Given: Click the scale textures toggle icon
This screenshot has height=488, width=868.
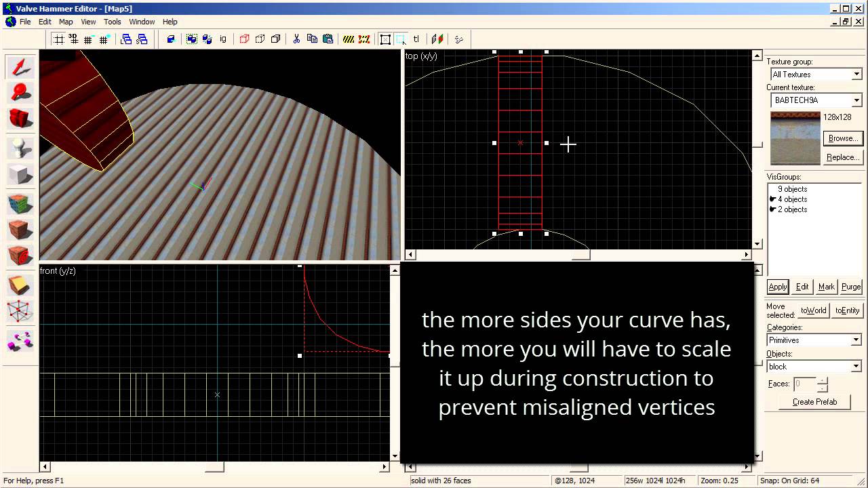Looking at the screenshot, I should tap(459, 39).
